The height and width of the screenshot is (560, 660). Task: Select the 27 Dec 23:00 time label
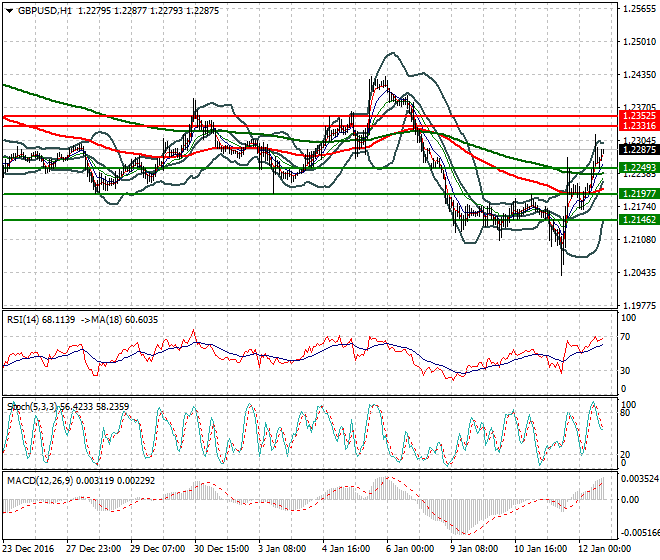(x=93, y=549)
